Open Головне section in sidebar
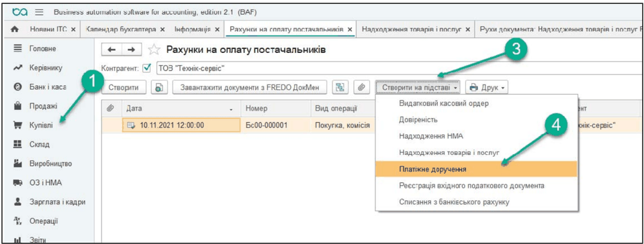The height and width of the screenshot is (244, 644). [x=43, y=49]
